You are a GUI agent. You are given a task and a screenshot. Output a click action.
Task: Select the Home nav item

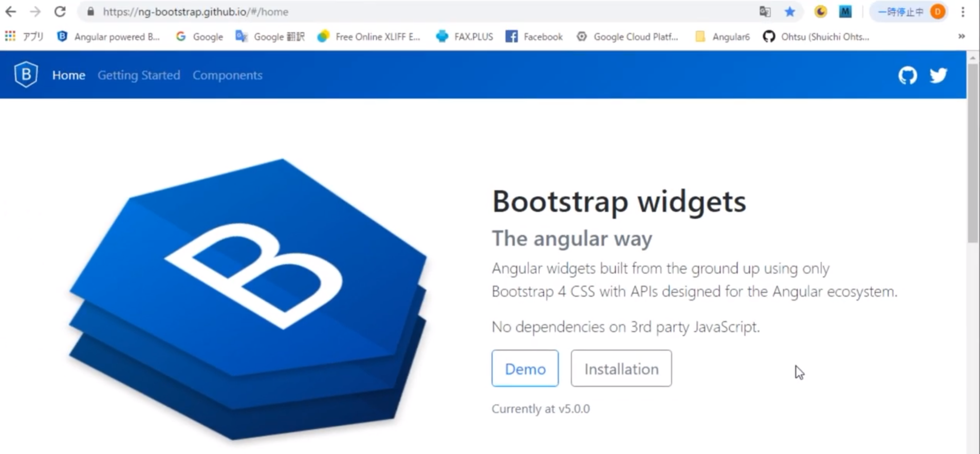coord(69,75)
